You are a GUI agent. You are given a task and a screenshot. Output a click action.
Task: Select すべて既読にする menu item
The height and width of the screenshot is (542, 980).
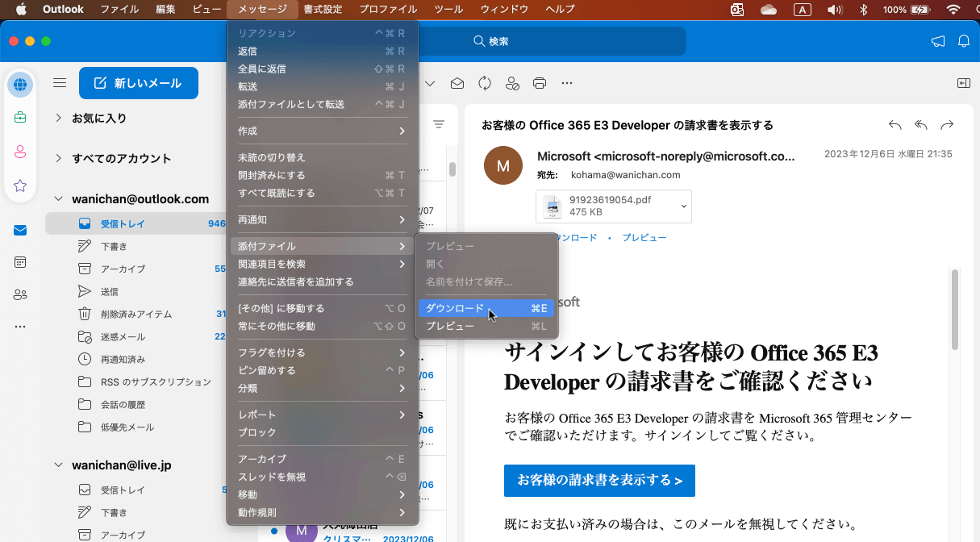point(322,193)
